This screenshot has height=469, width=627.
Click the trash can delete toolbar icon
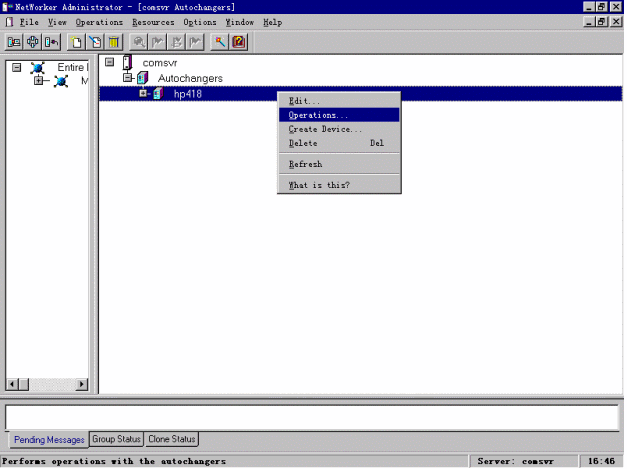pos(114,41)
